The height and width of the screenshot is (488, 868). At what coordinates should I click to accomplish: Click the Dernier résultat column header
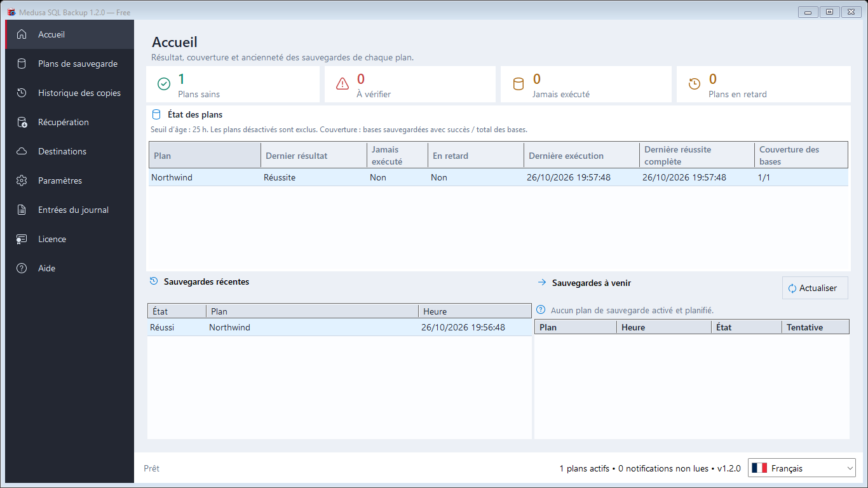pos(314,155)
